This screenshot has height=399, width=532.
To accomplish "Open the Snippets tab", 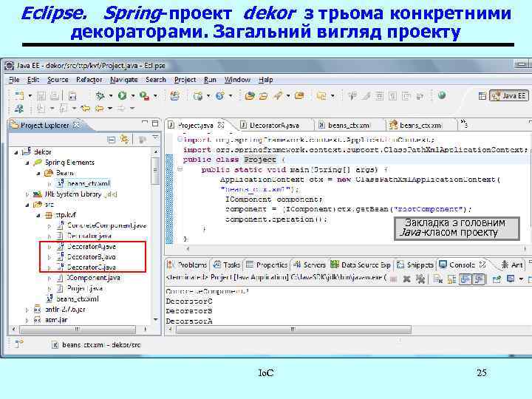I will 415,265.
